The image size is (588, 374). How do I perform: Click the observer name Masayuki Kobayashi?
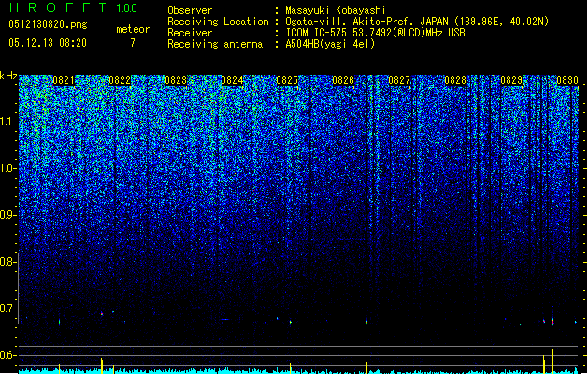click(x=336, y=10)
